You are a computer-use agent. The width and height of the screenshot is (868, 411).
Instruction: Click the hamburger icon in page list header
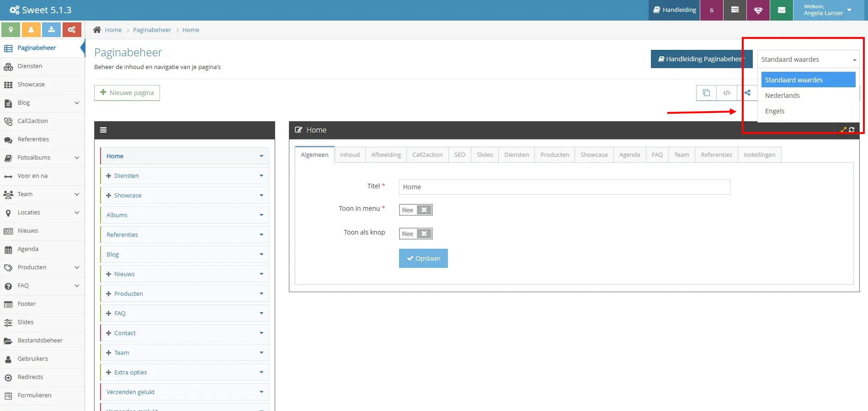[103, 130]
